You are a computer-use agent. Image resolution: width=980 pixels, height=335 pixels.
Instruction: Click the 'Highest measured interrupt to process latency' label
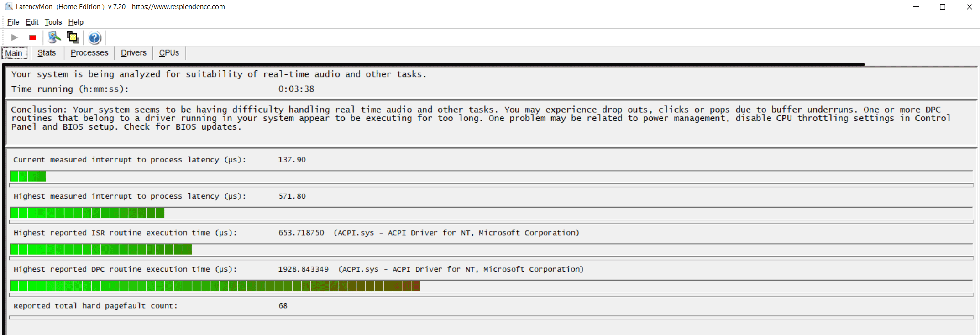(130, 196)
